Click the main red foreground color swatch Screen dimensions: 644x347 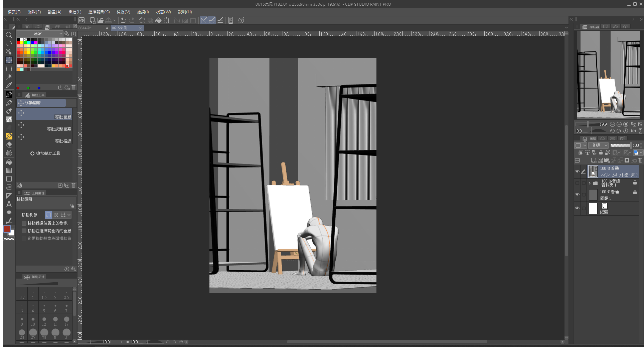[7, 229]
